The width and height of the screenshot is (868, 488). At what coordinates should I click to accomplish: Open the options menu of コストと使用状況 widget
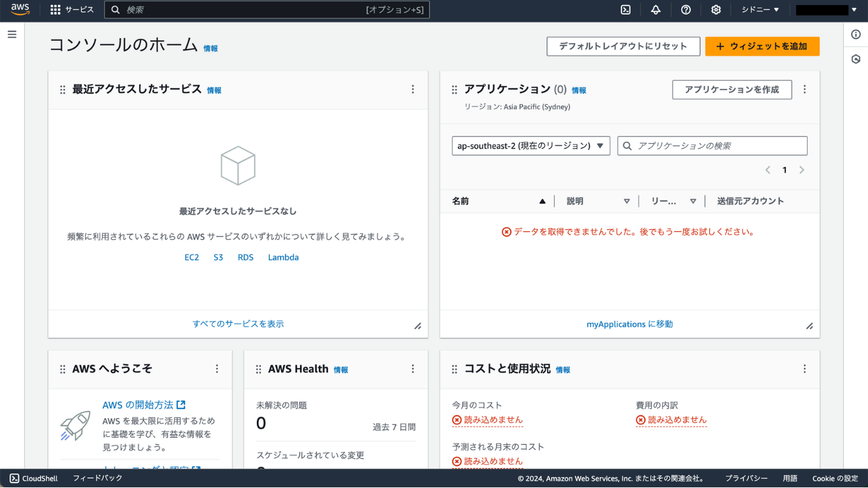804,369
